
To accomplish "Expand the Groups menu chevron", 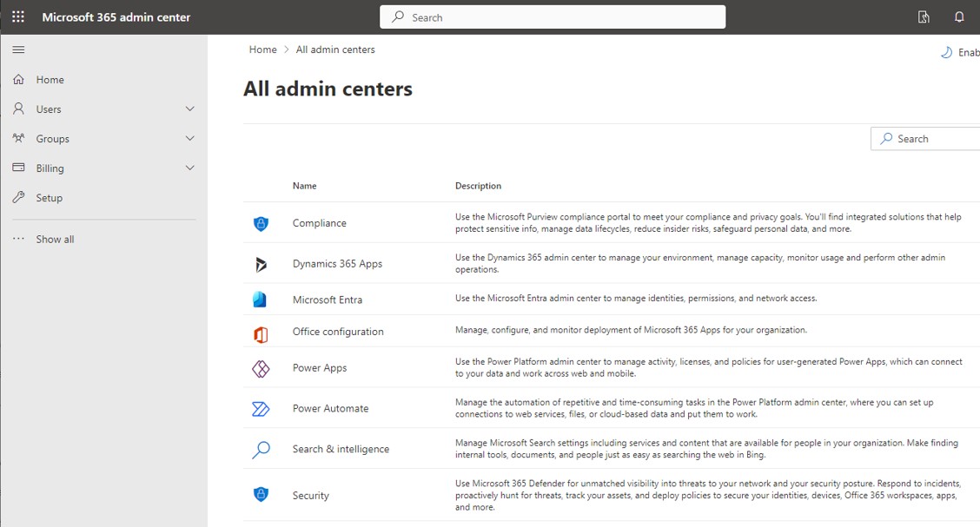I will (190, 138).
